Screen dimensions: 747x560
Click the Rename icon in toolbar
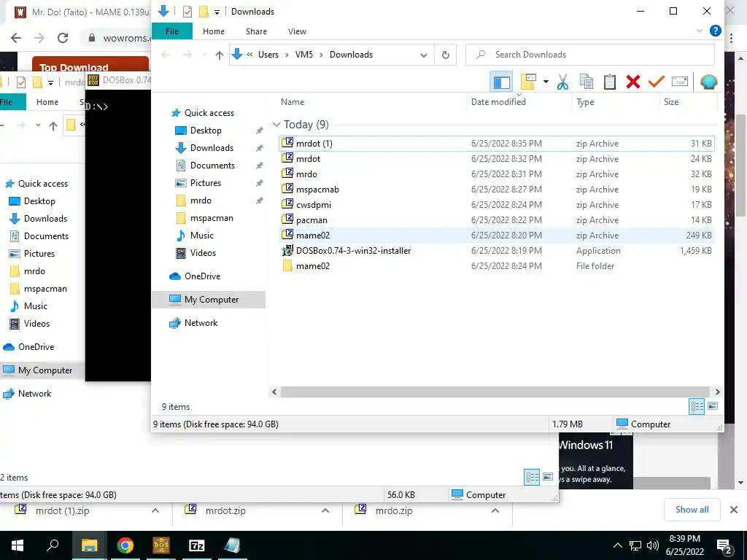pyautogui.click(x=680, y=82)
